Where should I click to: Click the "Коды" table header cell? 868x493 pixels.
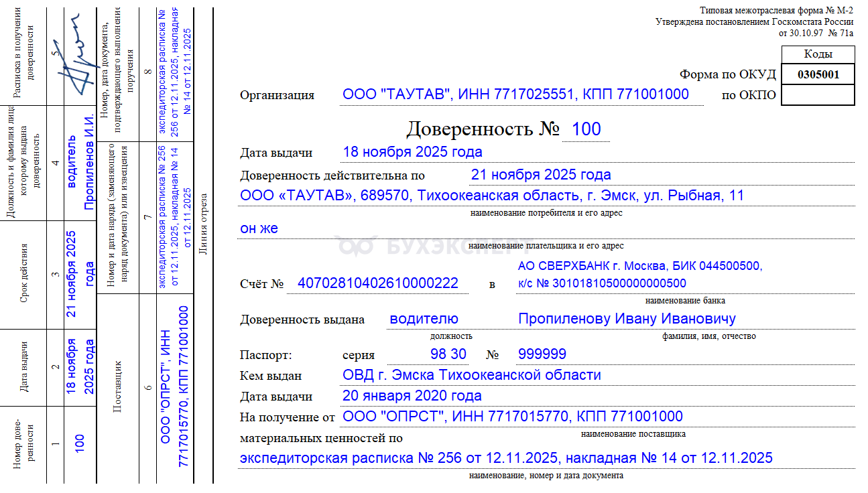click(818, 54)
